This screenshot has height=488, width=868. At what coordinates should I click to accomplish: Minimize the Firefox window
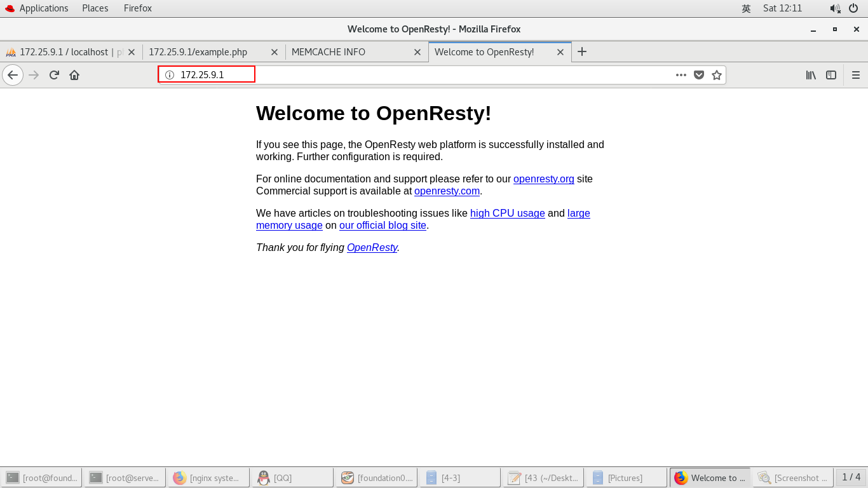click(x=813, y=29)
